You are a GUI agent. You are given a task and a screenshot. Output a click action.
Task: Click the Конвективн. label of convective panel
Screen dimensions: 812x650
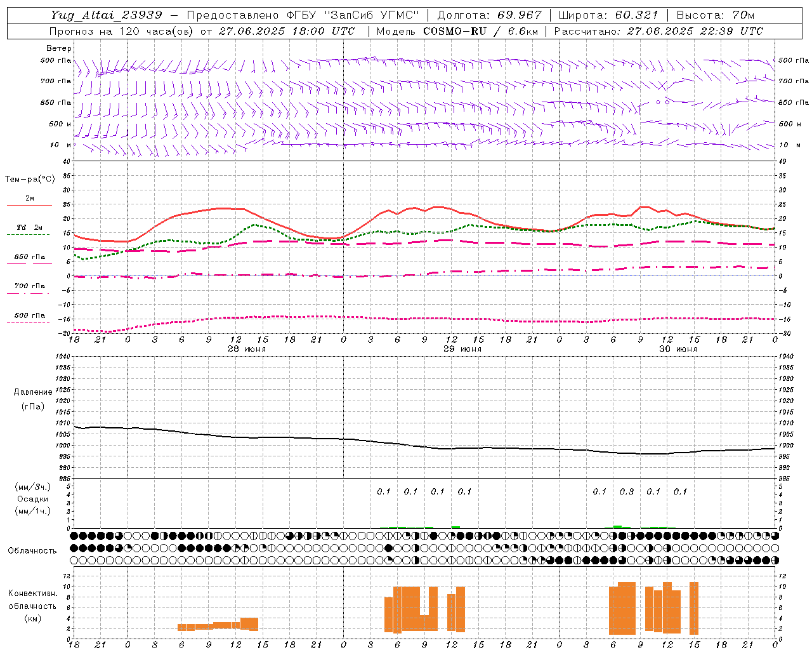33,594
